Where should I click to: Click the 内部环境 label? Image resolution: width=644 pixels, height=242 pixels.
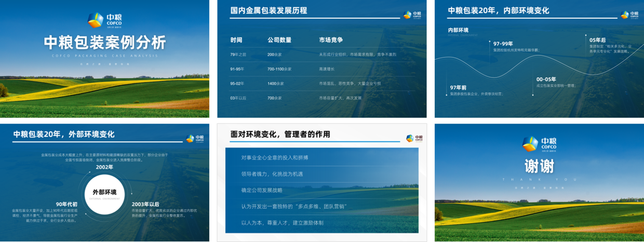(458, 30)
